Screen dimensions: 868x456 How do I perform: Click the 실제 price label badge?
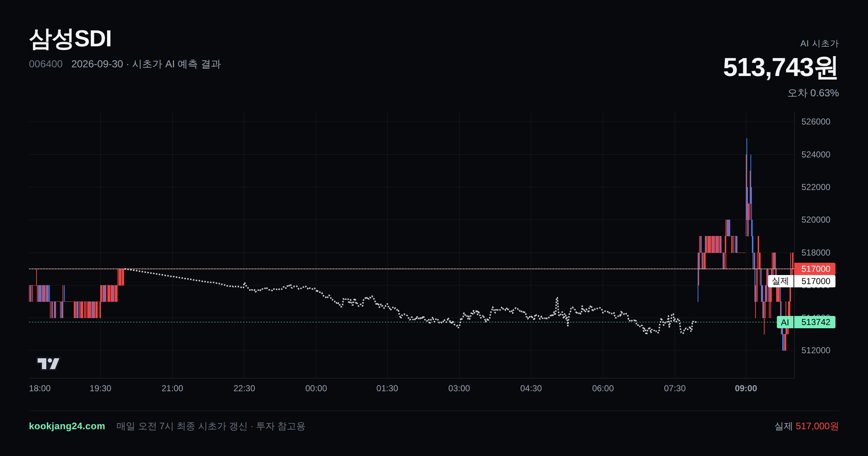780,281
